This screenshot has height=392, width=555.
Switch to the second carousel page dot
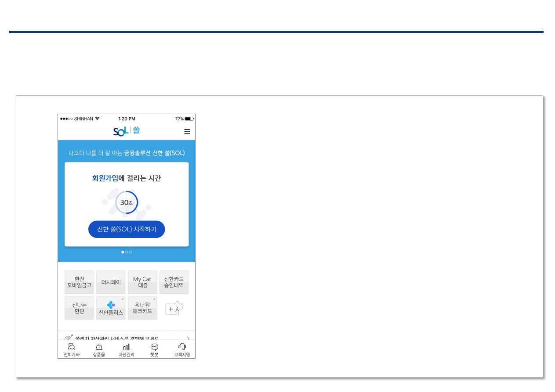pos(127,252)
